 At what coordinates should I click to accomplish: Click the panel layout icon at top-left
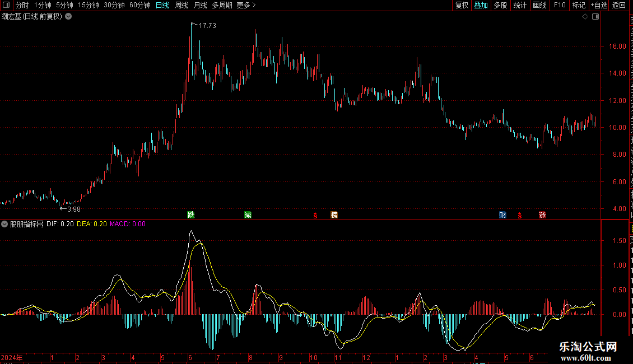[x=6, y=5]
